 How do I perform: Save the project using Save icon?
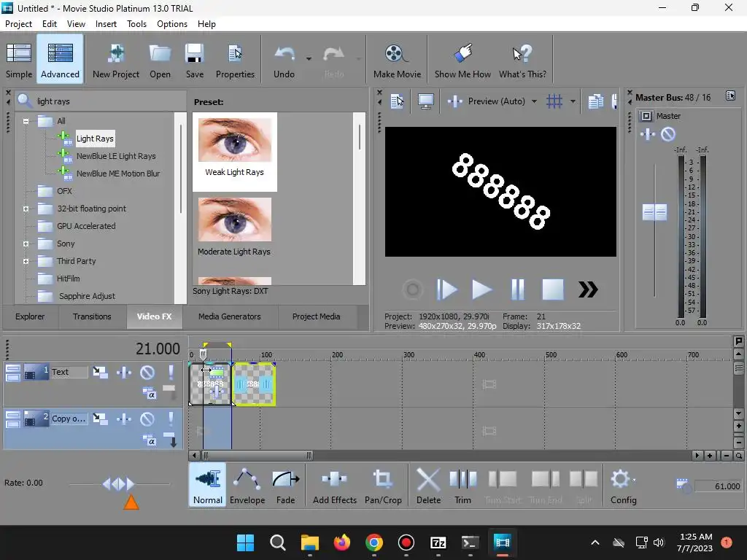click(x=194, y=60)
